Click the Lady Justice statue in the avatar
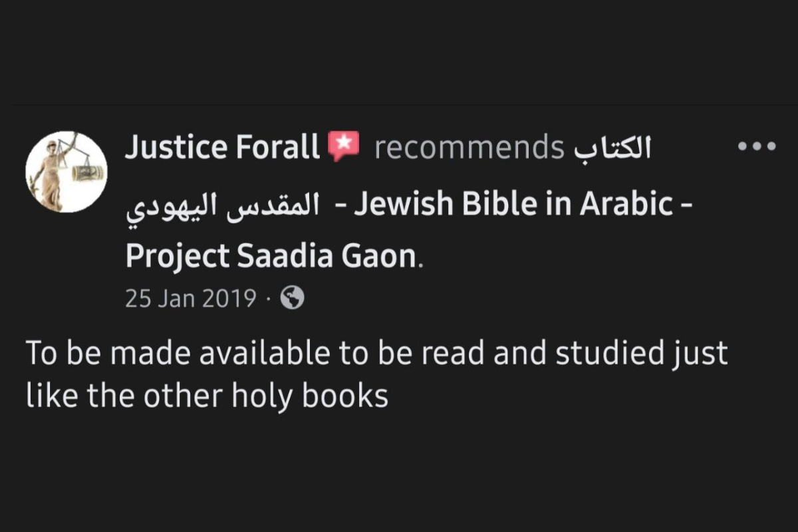This screenshot has height=532, width=798. (x=51, y=173)
